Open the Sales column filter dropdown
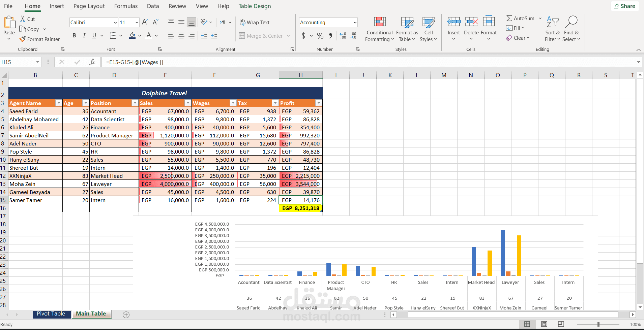Image resolution: width=644 pixels, height=330 pixels. 188,103
